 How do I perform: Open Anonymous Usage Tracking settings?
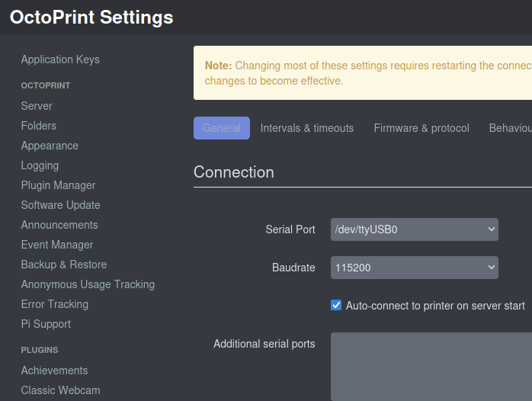click(x=88, y=284)
